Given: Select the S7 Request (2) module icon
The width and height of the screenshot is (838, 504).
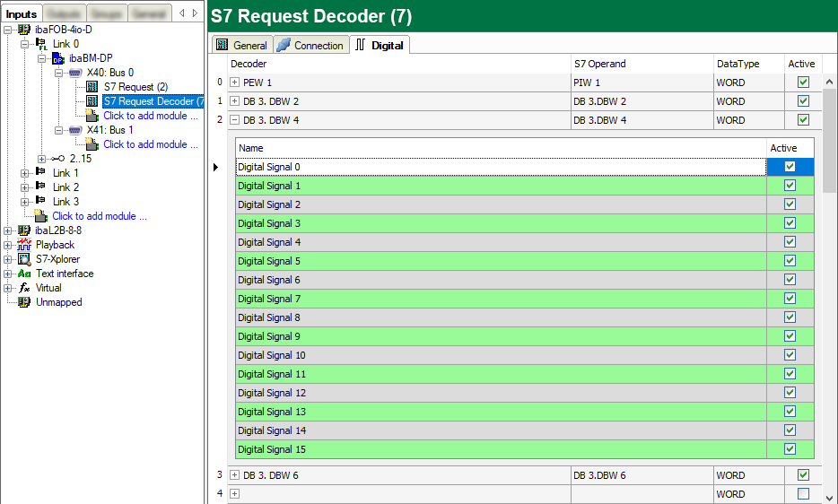Looking at the screenshot, I should (92, 87).
